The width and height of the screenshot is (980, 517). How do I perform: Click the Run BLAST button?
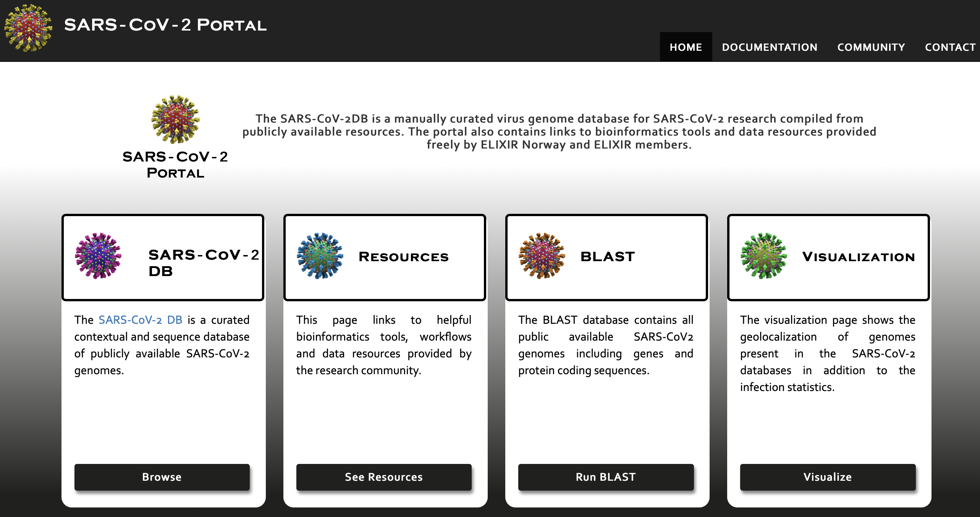(606, 477)
